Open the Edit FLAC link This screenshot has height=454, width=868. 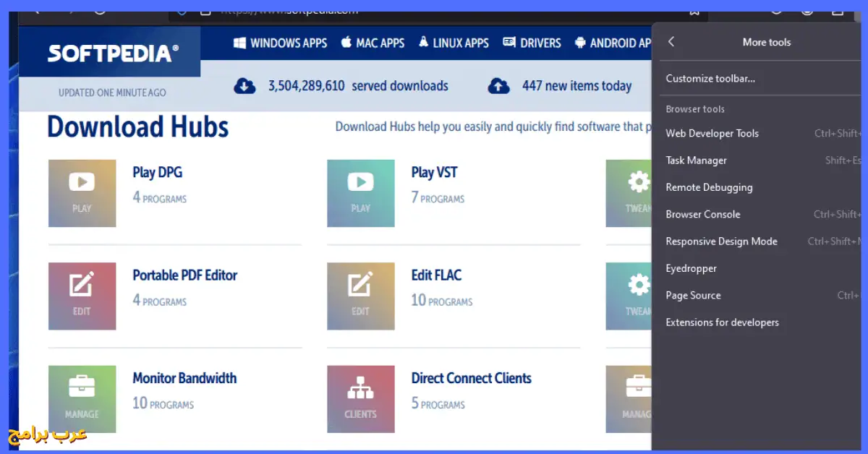pyautogui.click(x=436, y=275)
